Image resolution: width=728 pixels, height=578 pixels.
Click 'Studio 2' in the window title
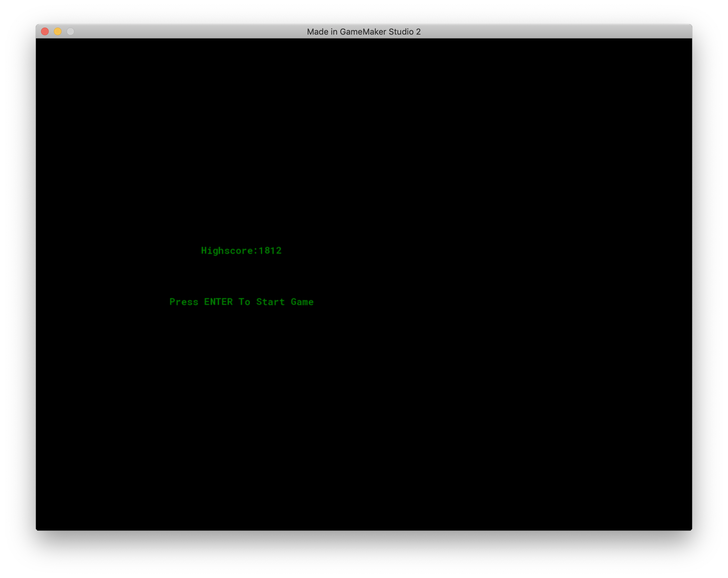point(404,32)
